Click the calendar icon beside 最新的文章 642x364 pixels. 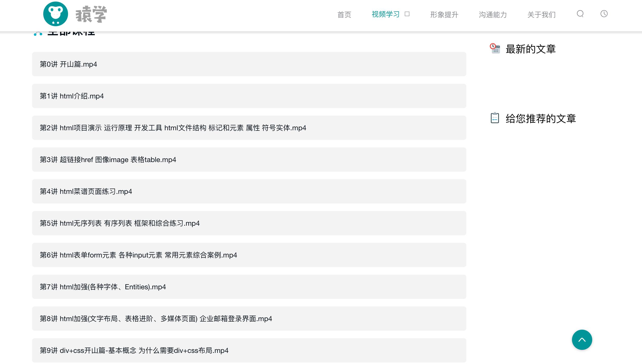coord(495,49)
